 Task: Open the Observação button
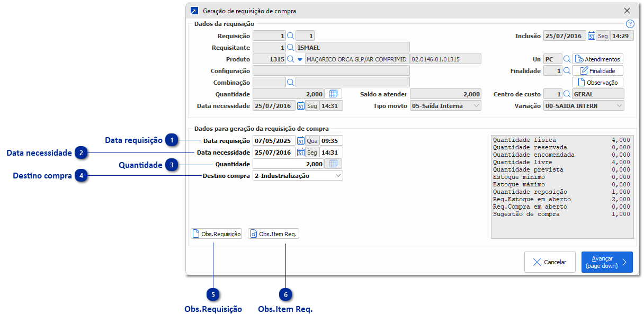(598, 83)
